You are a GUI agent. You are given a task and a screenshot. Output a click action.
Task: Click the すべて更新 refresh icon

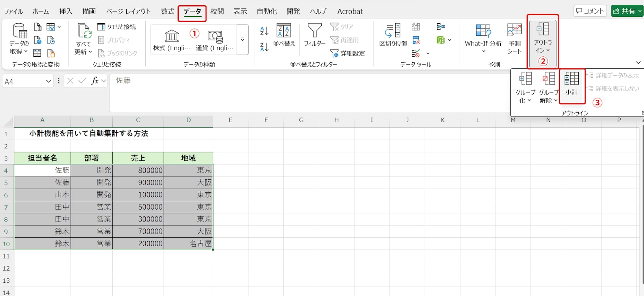point(84,31)
